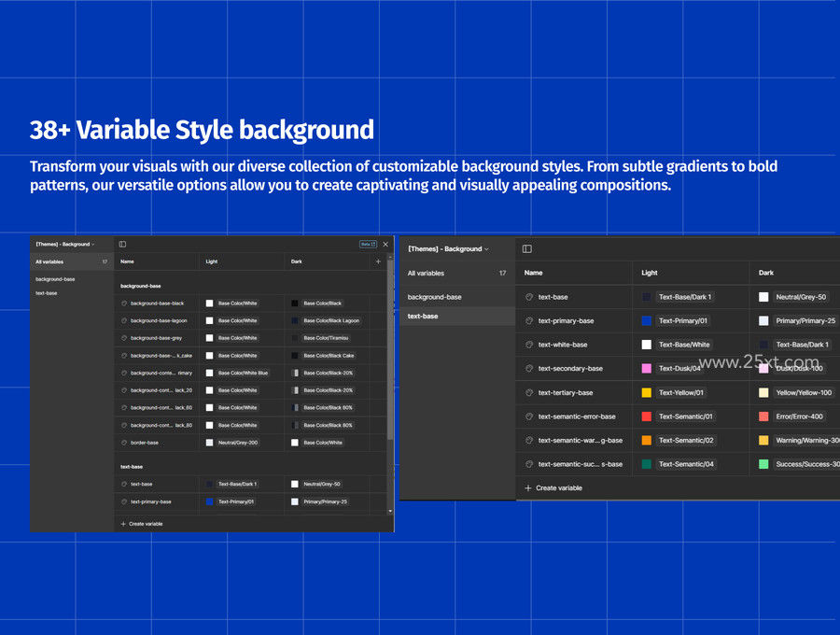The height and width of the screenshot is (635, 840).
Task: Click the Text-Semantic/02 value chip
Action: (686, 440)
